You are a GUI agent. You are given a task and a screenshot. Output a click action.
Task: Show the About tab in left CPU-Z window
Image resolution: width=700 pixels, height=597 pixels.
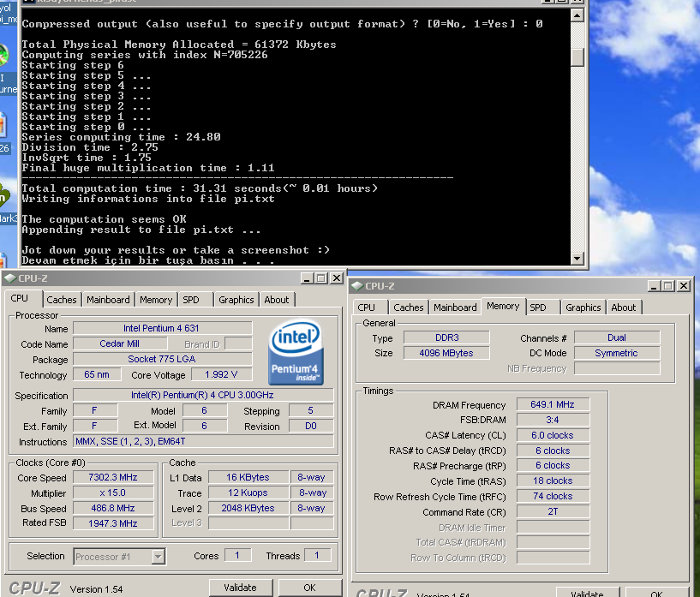pos(277,300)
